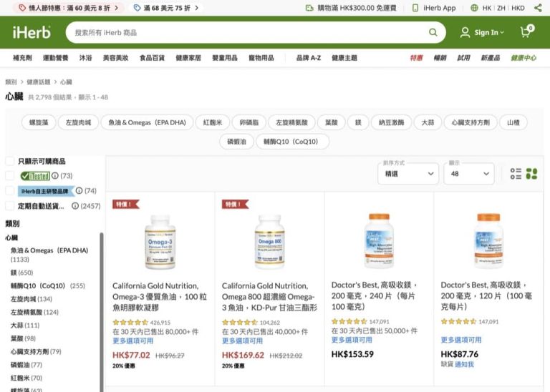
Task: Click 更多選項可用 under Omega-3 優質魚油
Action: point(133,341)
